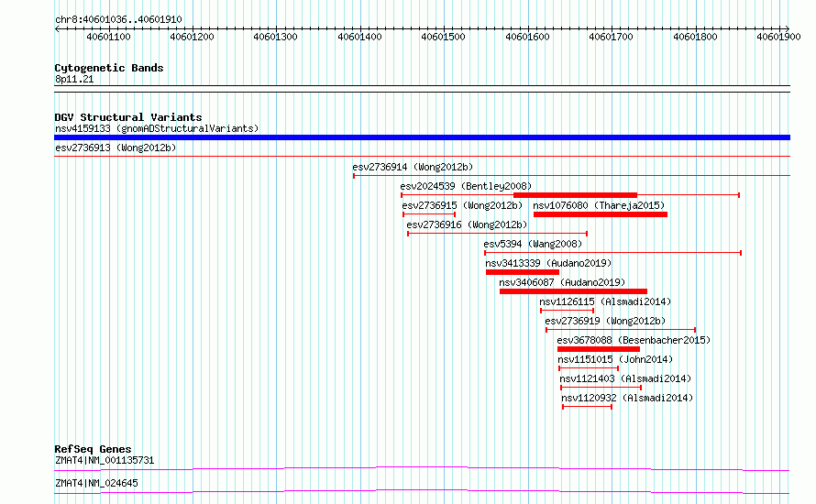Open nsv1121403 (Alsmadi2014) label
Viewport: 816px width, 504px height.
(625, 378)
